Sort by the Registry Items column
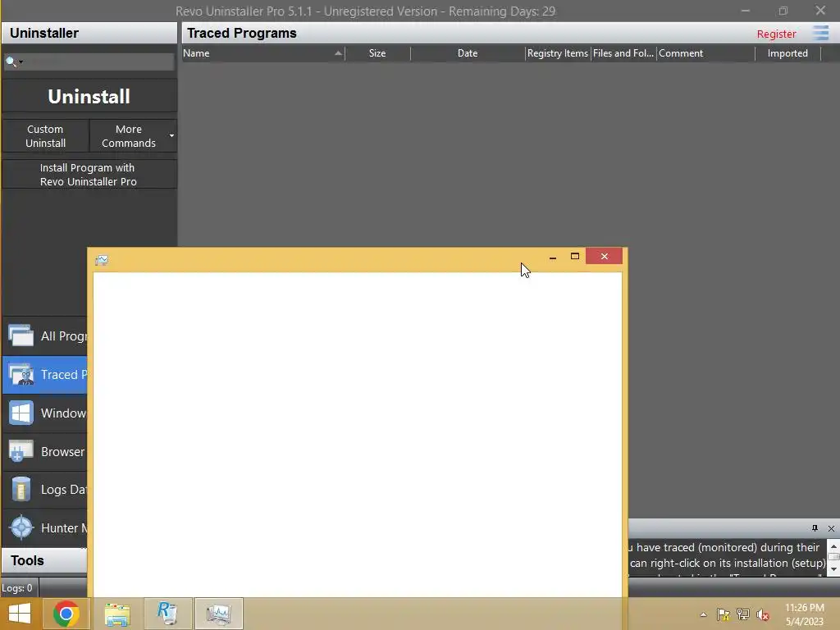Viewport: 840px width, 630px height. pyautogui.click(x=558, y=53)
